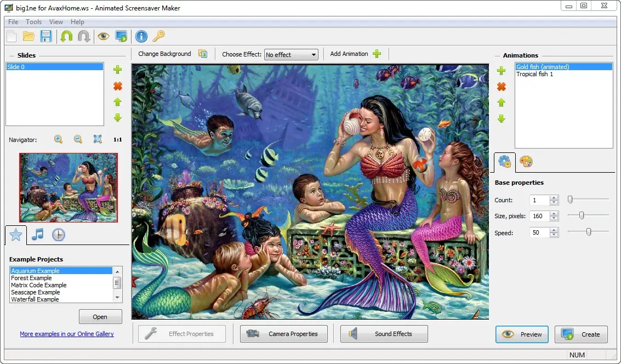
Task: Remove selected animation with orange X
Action: click(502, 87)
